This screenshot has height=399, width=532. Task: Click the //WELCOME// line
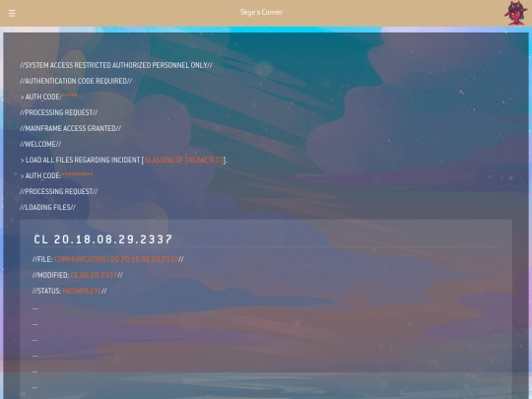[40, 144]
